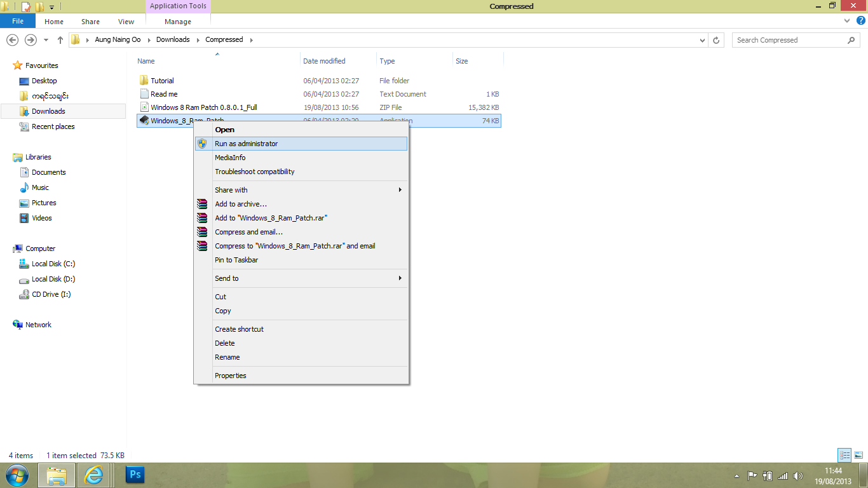Click breadcrumb arrow after Aung Naing Oo
This screenshot has height=488, width=868.
pos(150,39)
